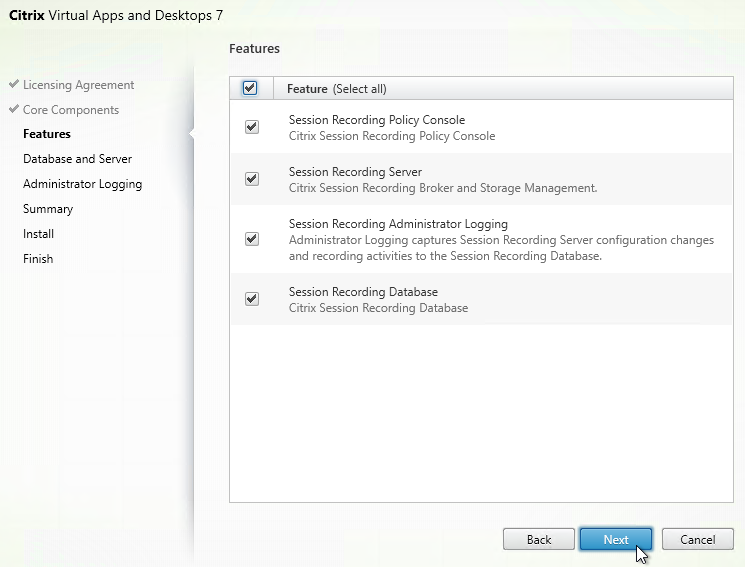Viewport: 745px width, 567px height.
Task: Uncheck Session Recording Server checkbox
Action: click(x=252, y=179)
